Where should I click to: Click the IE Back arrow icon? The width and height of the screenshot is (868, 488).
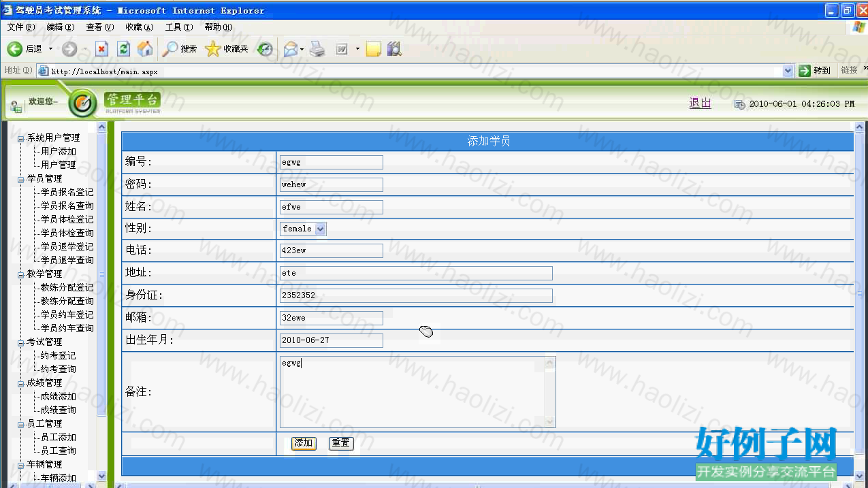[15, 49]
